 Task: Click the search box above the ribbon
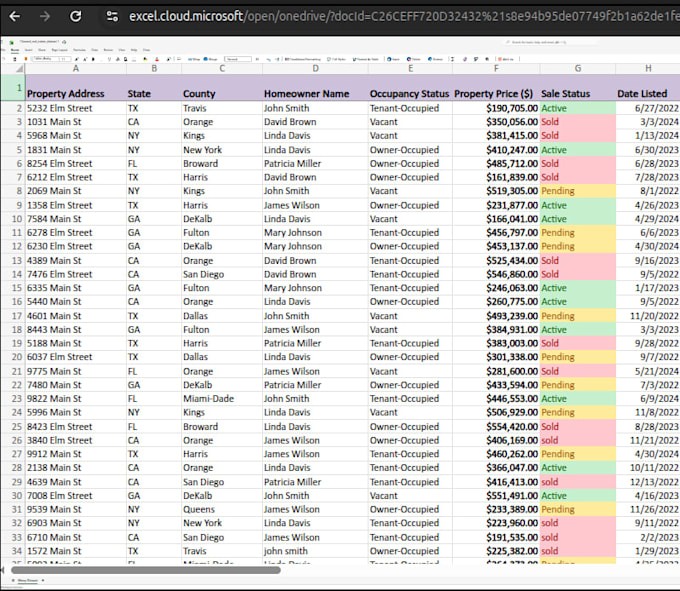point(551,42)
